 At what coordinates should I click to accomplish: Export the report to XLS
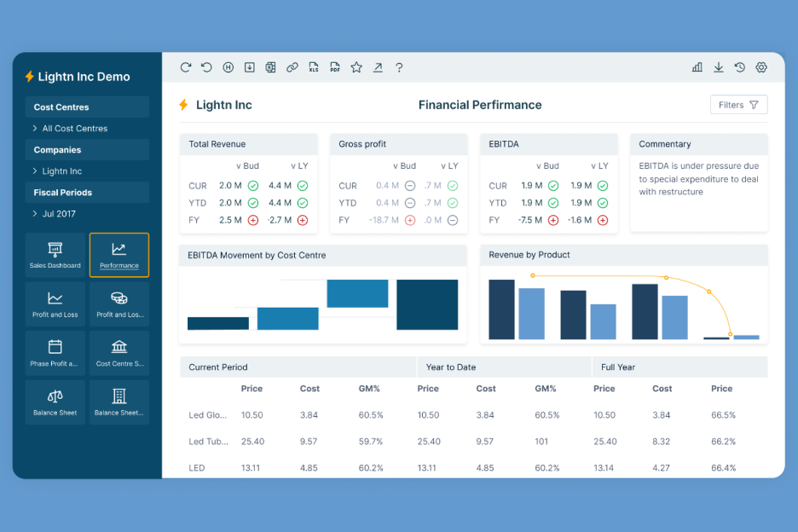point(314,66)
